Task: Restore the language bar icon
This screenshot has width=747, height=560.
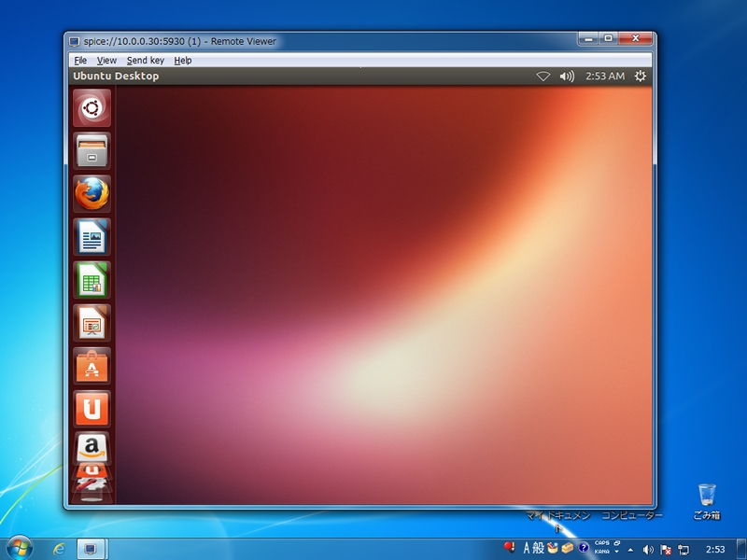Action: (617, 543)
